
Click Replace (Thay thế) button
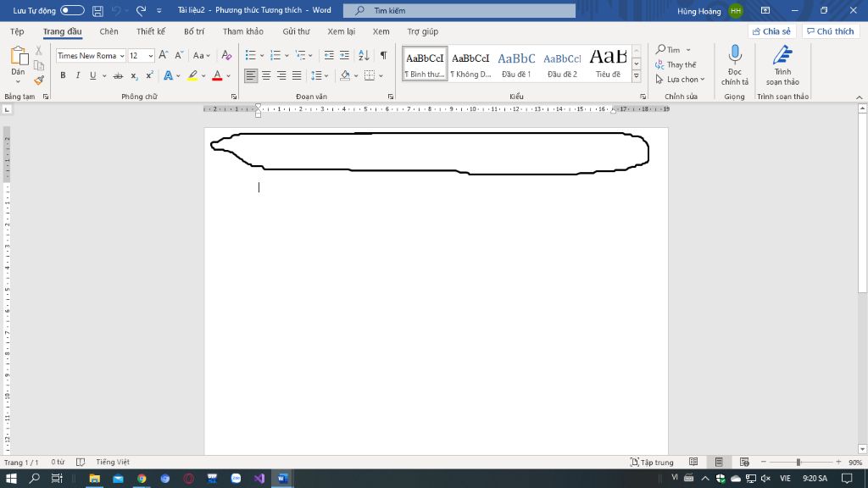(676, 64)
